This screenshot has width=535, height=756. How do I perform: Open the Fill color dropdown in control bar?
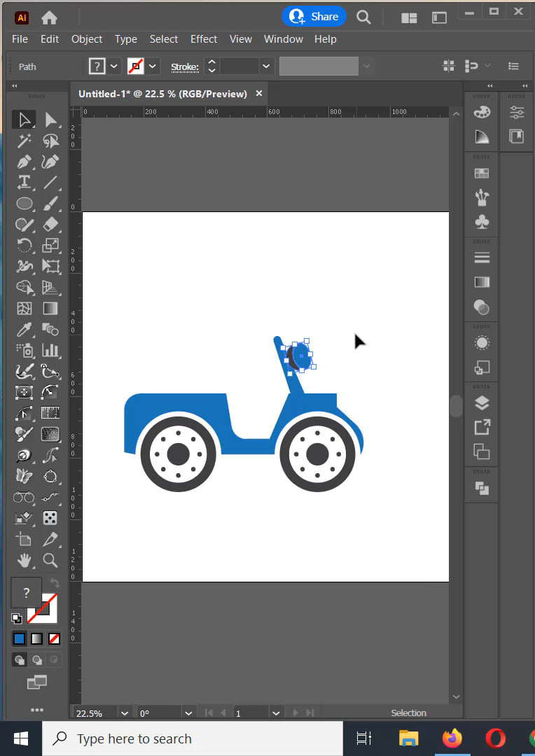click(114, 66)
